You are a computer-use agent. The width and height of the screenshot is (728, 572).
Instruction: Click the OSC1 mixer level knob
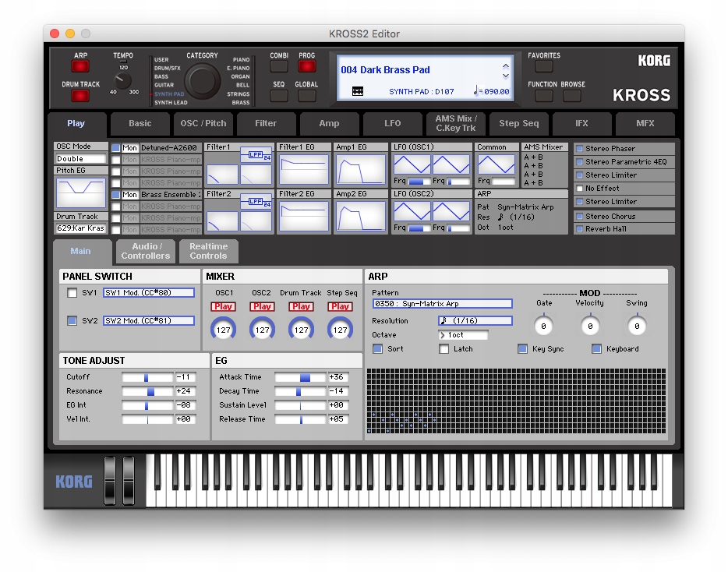(x=224, y=329)
